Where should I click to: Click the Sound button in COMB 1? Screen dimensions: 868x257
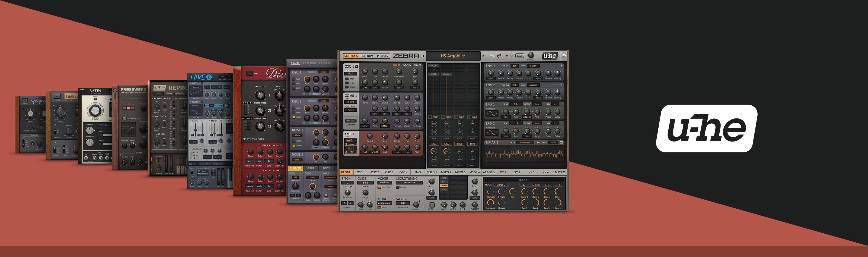coord(351,120)
